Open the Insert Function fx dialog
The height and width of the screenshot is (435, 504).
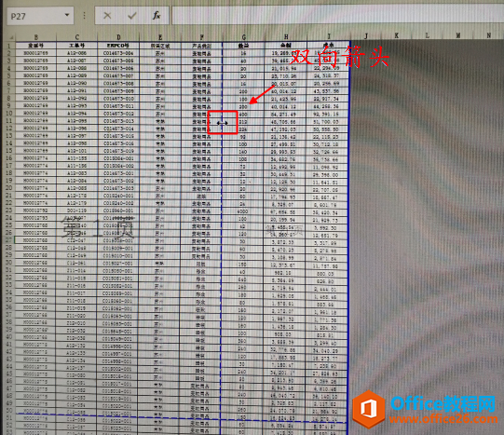click(x=157, y=16)
